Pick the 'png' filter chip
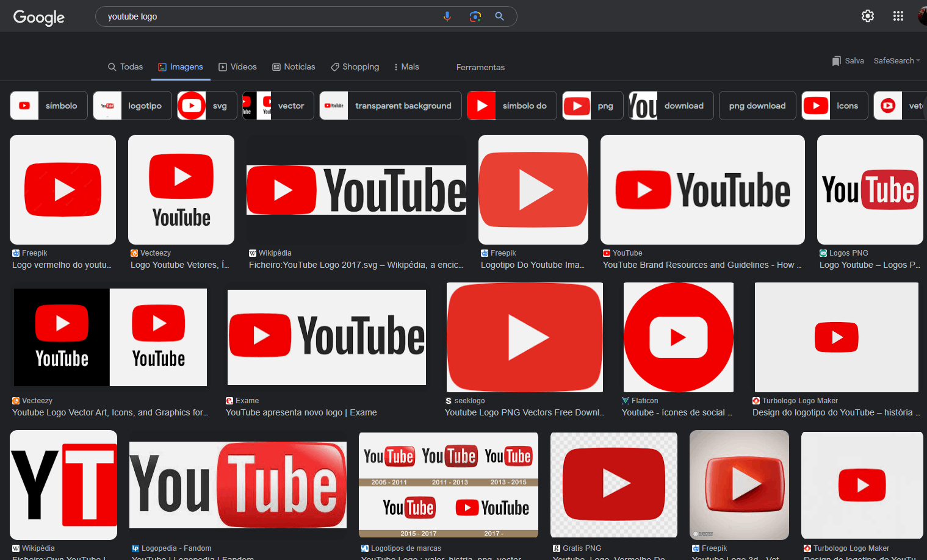 [x=593, y=106]
